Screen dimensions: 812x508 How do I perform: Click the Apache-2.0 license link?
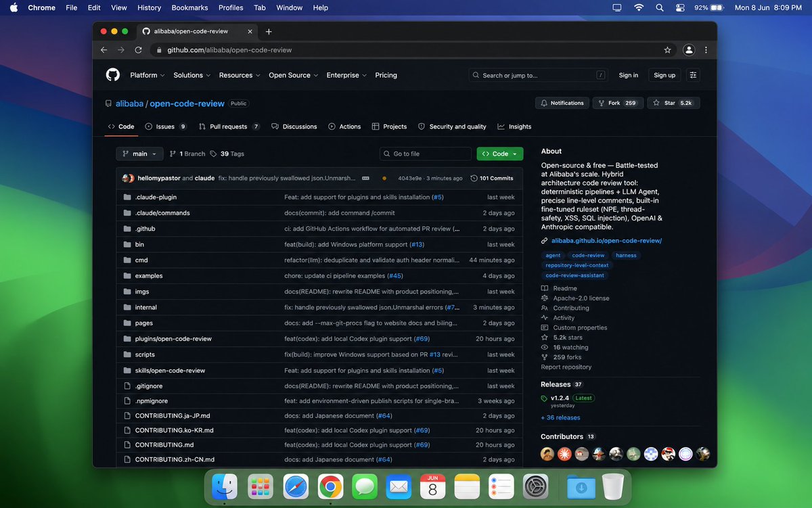pos(581,298)
